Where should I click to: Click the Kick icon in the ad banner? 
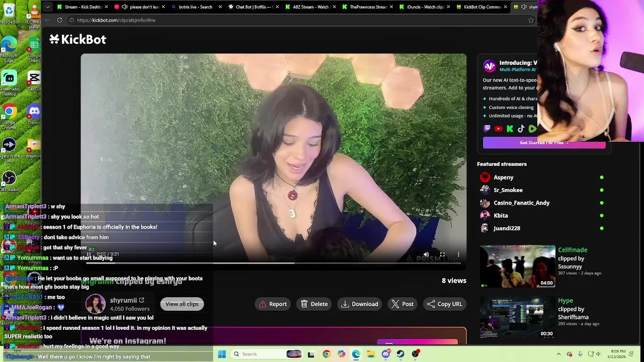[510, 129]
